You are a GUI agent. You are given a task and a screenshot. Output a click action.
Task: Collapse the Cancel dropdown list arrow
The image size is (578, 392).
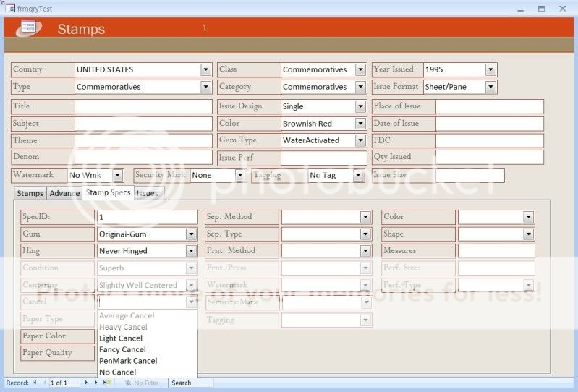(x=191, y=302)
